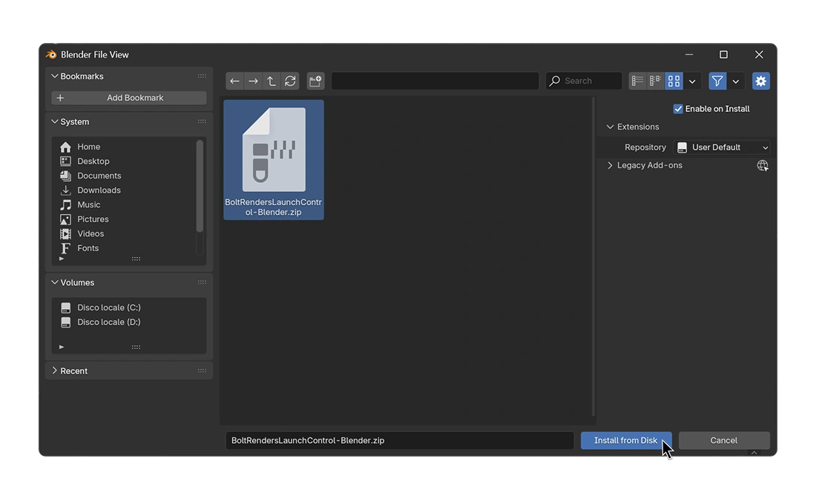This screenshot has width=816, height=504.
Task: Click the file browser vertical scrollbar
Action: click(x=593, y=257)
